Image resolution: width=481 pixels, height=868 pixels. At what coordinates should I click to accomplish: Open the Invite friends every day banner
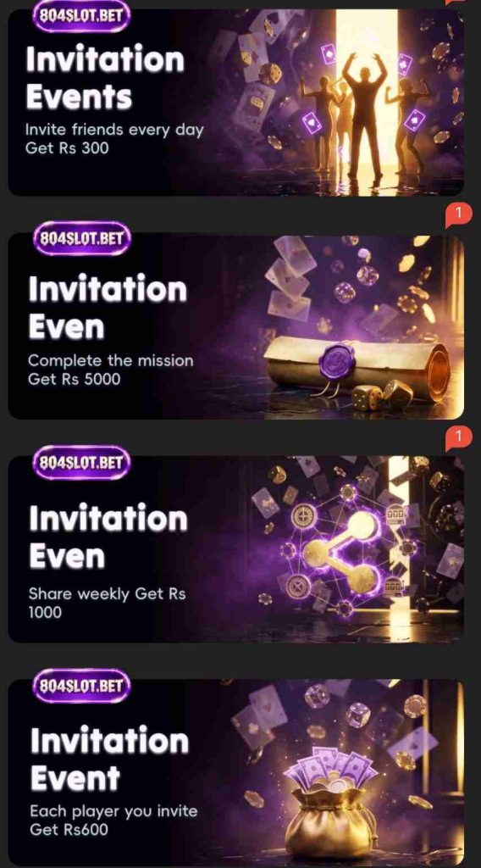tap(236, 102)
